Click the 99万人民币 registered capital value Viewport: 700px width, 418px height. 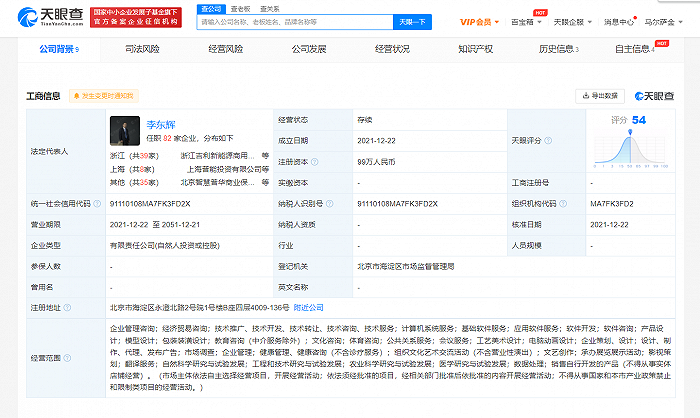(376, 162)
